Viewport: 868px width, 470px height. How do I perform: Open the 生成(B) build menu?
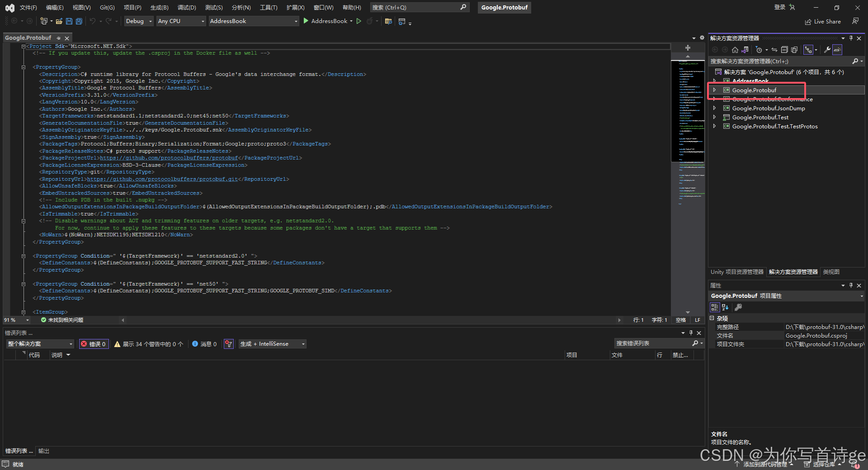coord(160,8)
